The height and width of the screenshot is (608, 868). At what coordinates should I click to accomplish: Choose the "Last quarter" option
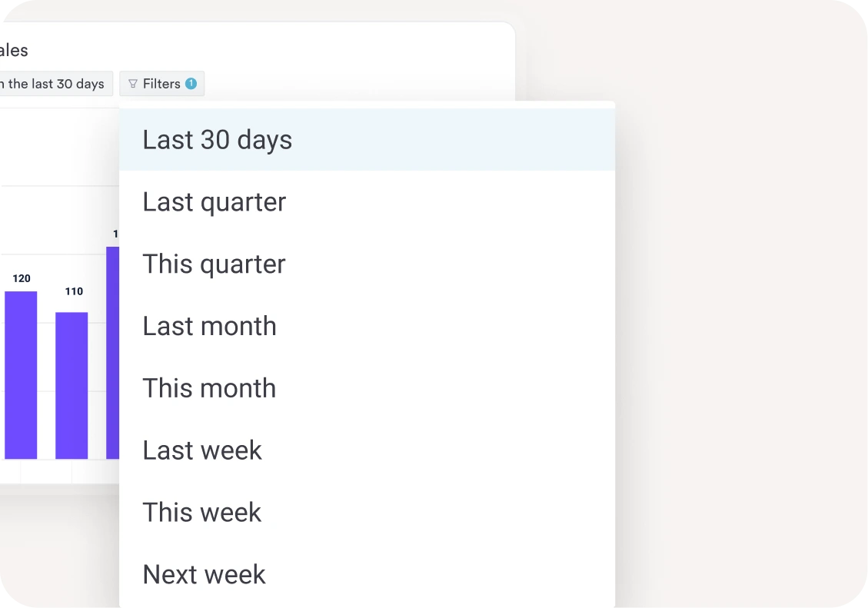215,202
